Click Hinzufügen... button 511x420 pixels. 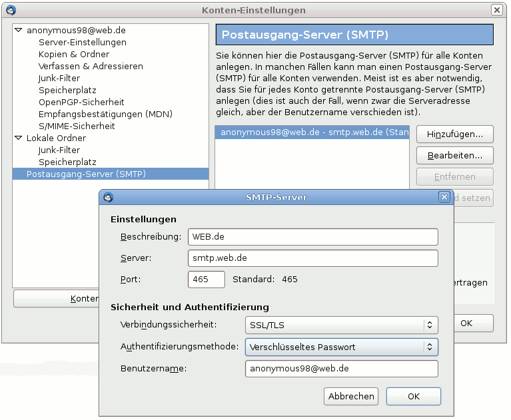coord(454,134)
